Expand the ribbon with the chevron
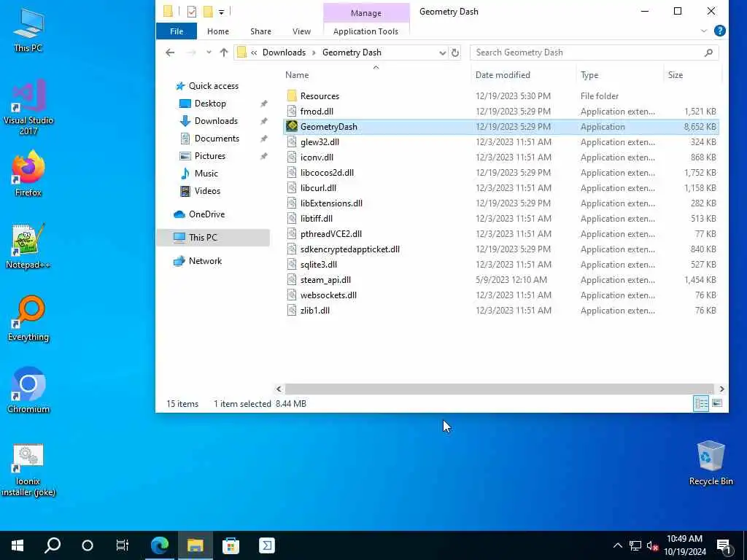This screenshot has width=747, height=560. (704, 31)
